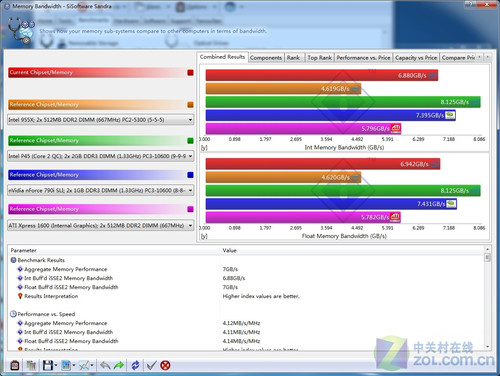Screen dimensions: 500x376
Task: Click the blue refresh arrows icon
Action: click(135, 365)
